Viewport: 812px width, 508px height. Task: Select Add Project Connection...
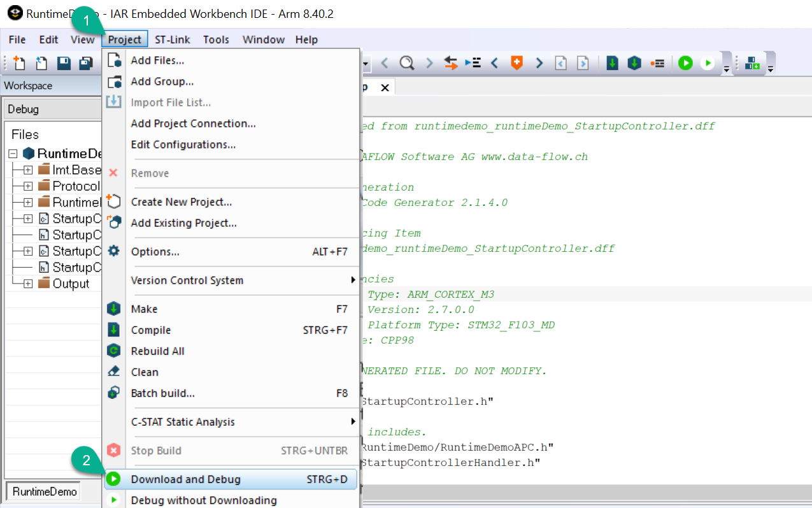(x=231, y=124)
